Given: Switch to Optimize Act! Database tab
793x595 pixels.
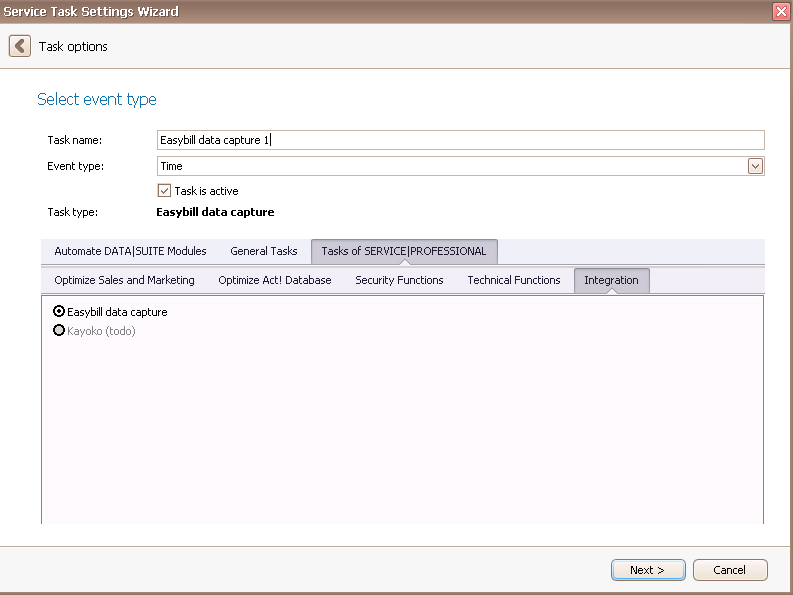Looking at the screenshot, I should [275, 280].
